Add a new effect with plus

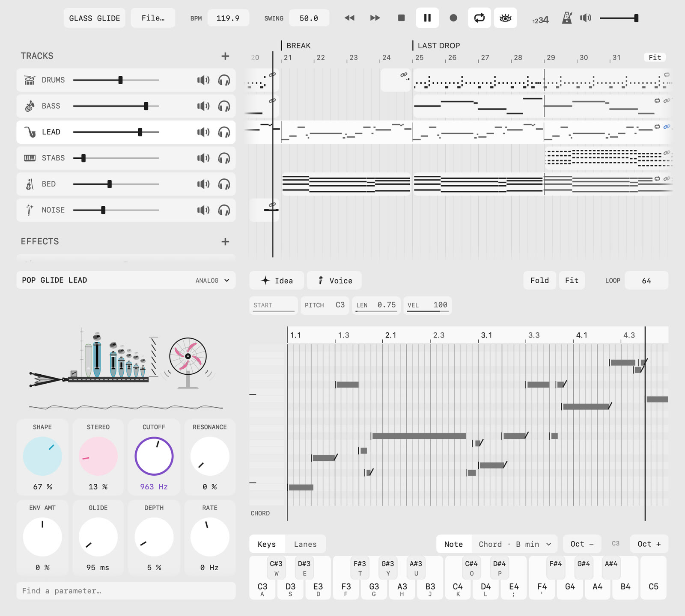[225, 242]
